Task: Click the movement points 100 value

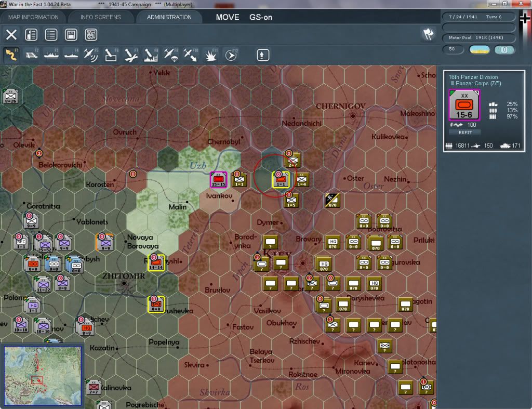Action: coord(472,125)
